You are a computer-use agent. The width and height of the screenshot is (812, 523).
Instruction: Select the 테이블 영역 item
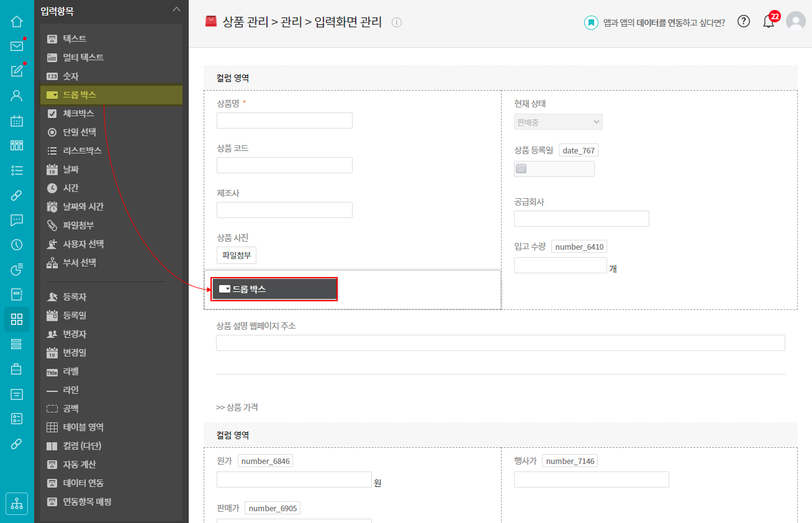point(83,427)
